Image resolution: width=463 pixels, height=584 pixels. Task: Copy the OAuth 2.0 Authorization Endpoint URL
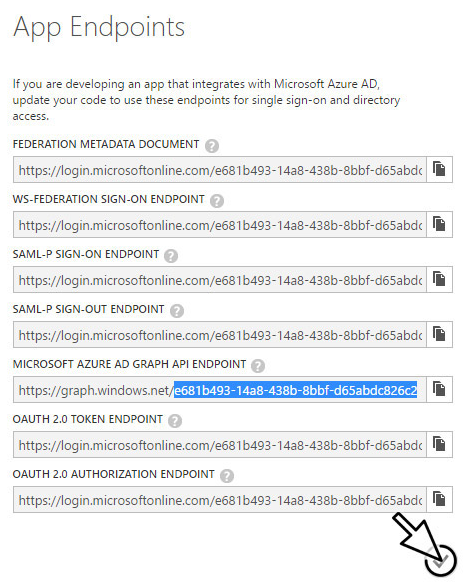pyautogui.click(x=440, y=499)
